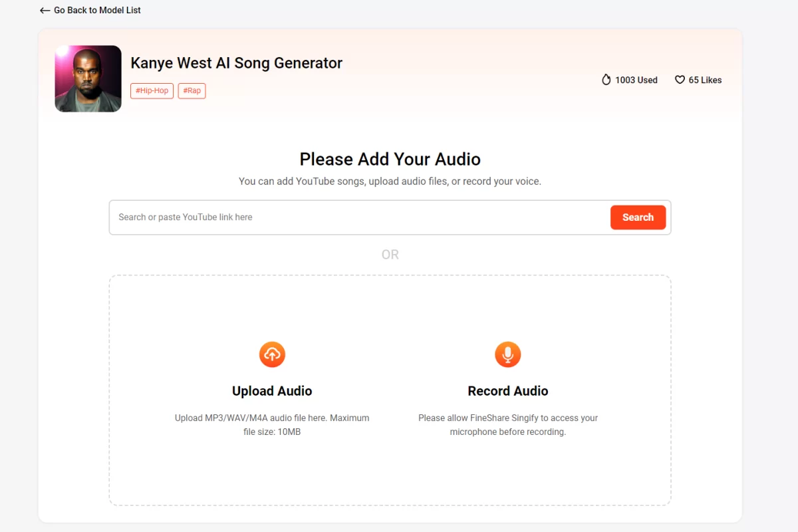Click the microphone Record Audio icon
Viewport: 798px width, 532px height.
(x=508, y=354)
